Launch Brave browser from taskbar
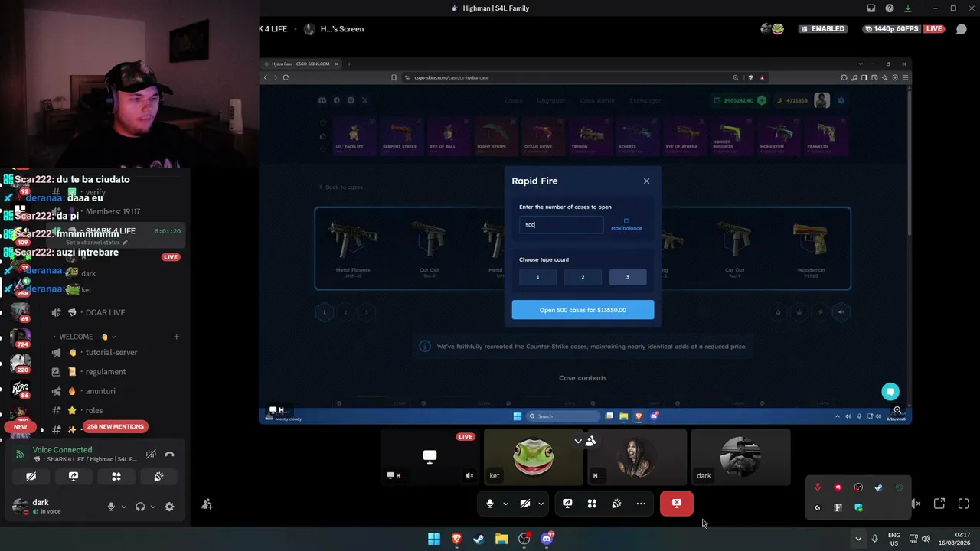The height and width of the screenshot is (551, 980). pos(457,539)
